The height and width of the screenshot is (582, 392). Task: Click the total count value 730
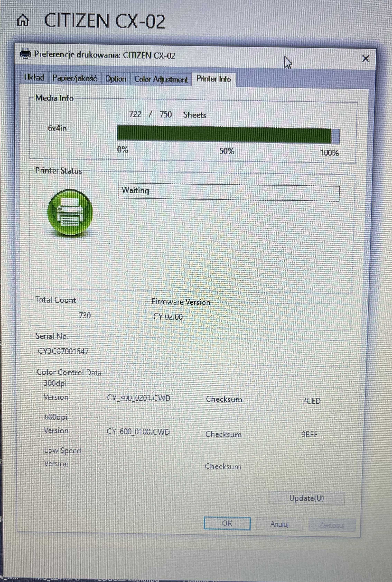85,315
